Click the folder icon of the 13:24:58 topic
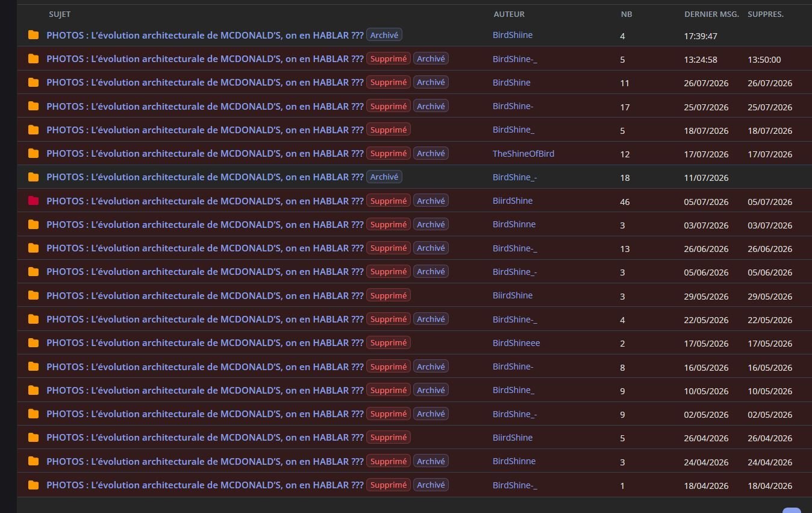This screenshot has width=812, height=513. coord(33,58)
